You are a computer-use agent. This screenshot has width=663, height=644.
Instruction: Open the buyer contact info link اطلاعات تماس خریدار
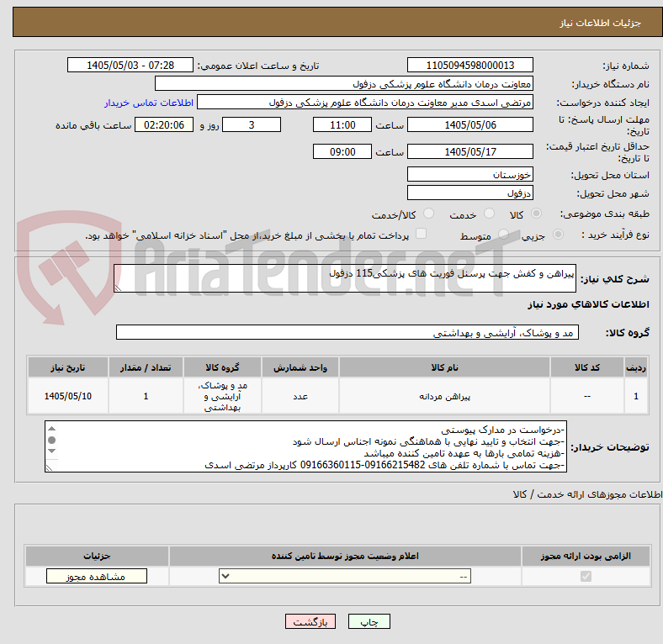[x=149, y=103]
